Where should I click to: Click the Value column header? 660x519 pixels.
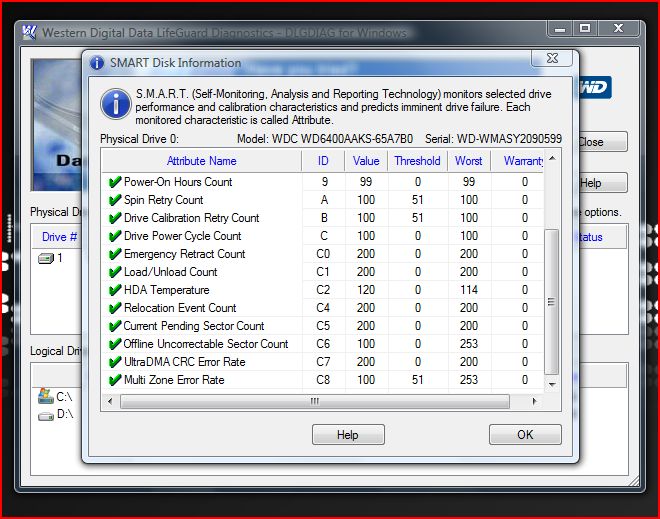pyautogui.click(x=366, y=161)
